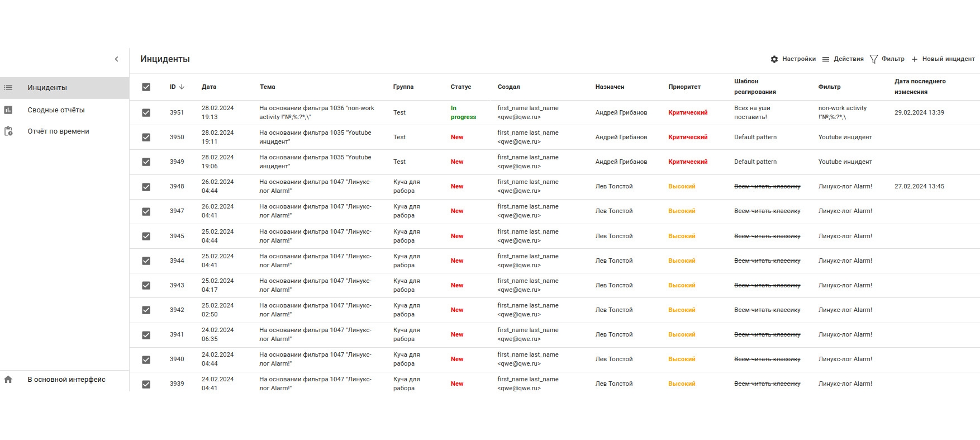Deselect the checkbox for incident 3944

pyautogui.click(x=146, y=261)
